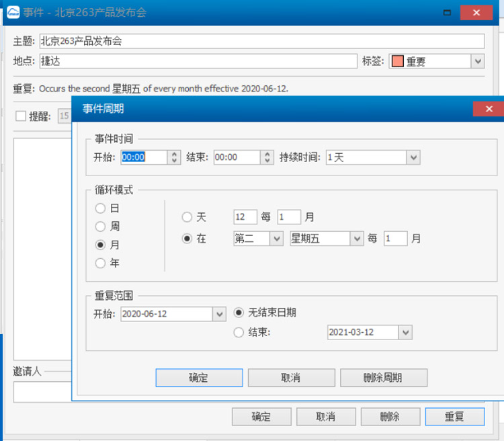Click the 删除周期 button
The width and height of the screenshot is (504, 441).
[x=383, y=378]
